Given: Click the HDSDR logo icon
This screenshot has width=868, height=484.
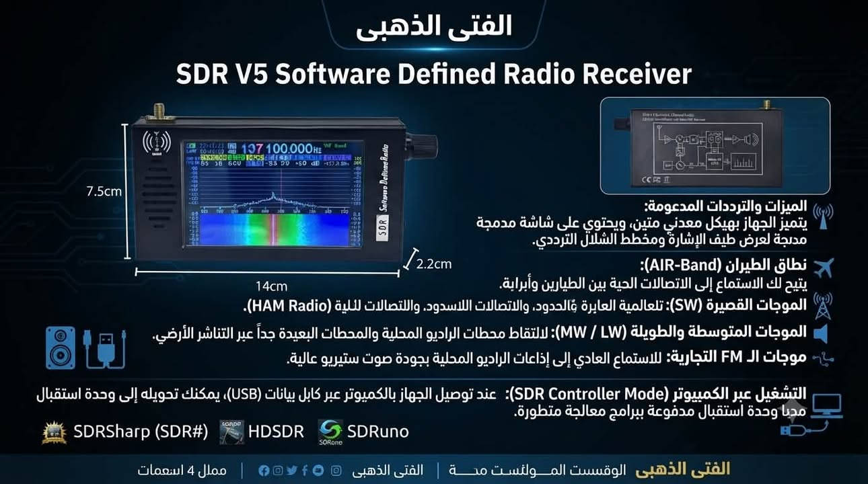Looking at the screenshot, I should coord(232,432).
